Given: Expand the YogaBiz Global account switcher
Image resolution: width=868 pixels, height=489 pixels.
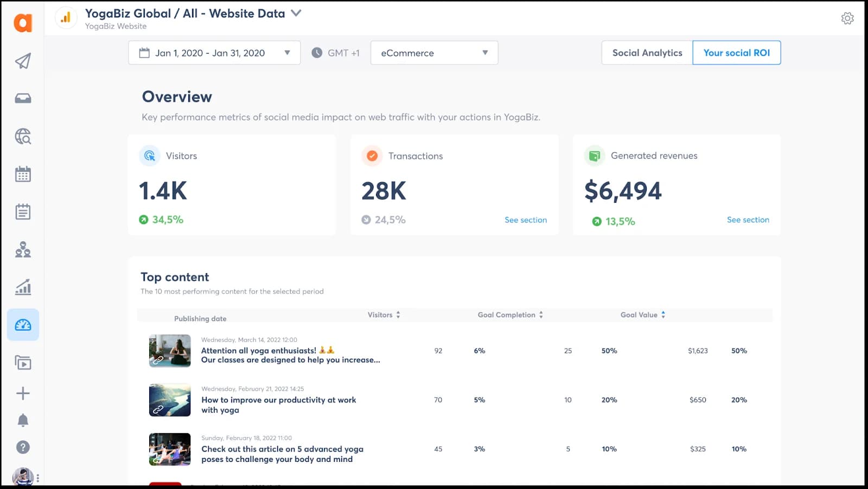Looking at the screenshot, I should (296, 14).
